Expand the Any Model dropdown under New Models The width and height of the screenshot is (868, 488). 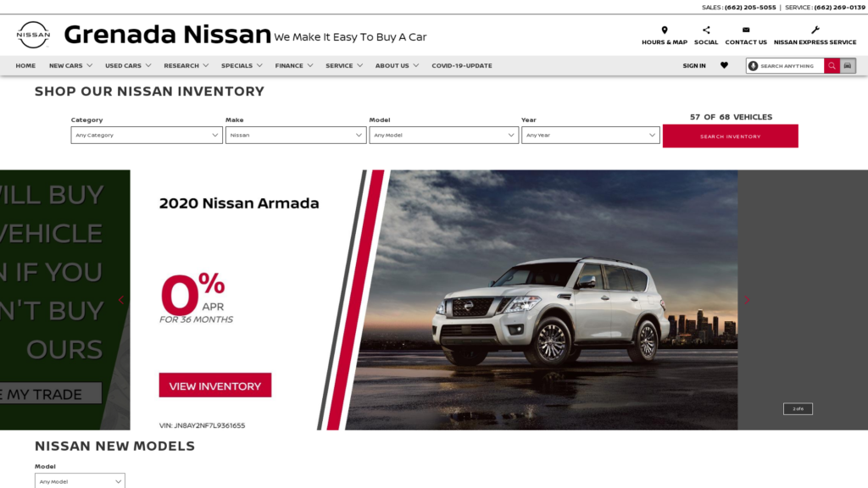(80, 481)
